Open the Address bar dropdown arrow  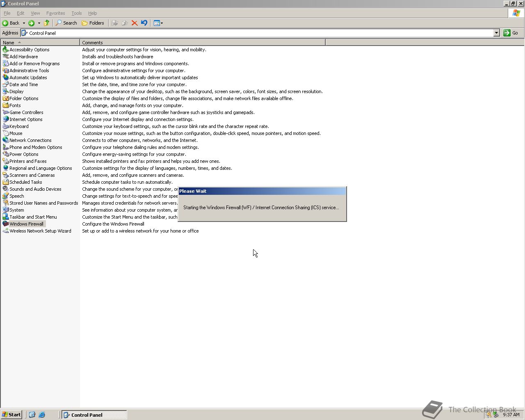496,33
